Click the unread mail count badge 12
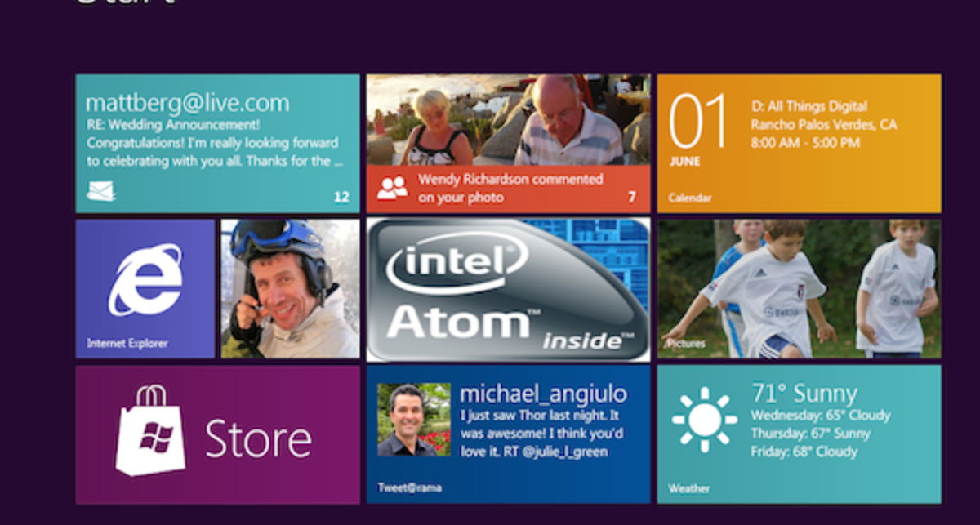Image resolution: width=980 pixels, height=525 pixels. pos(341,197)
